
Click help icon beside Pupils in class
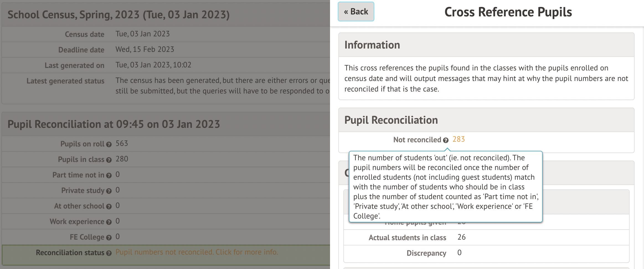pyautogui.click(x=109, y=160)
